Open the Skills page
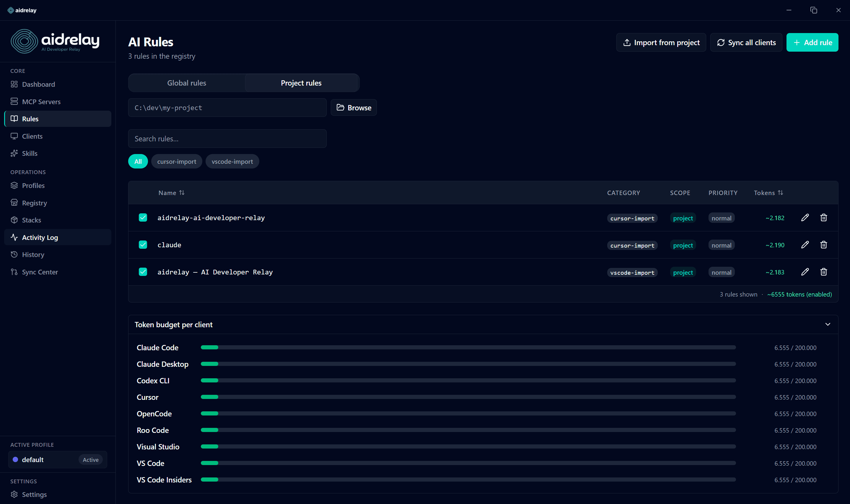 [x=57, y=153]
